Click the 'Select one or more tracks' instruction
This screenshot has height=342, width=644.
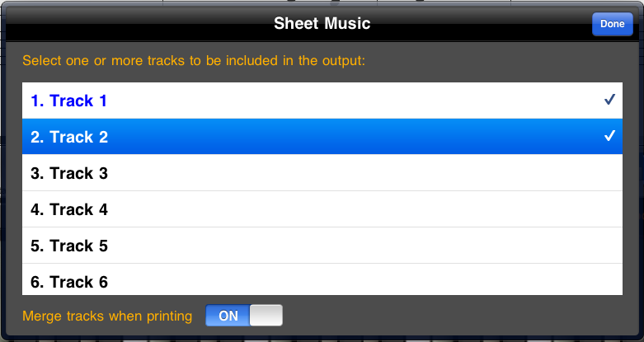194,61
